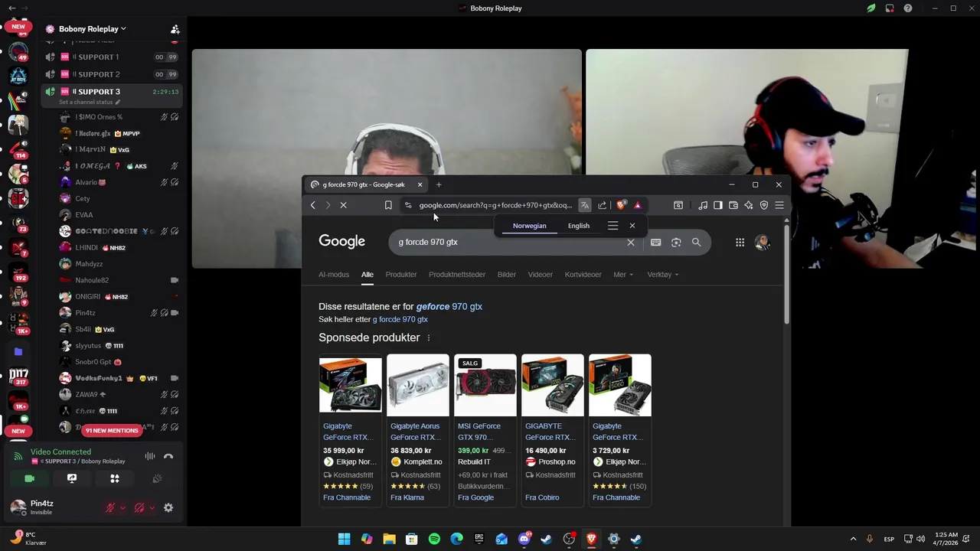This screenshot has height=551, width=980.
Task: Open Google virtual keyboard icon
Action: pos(655,243)
